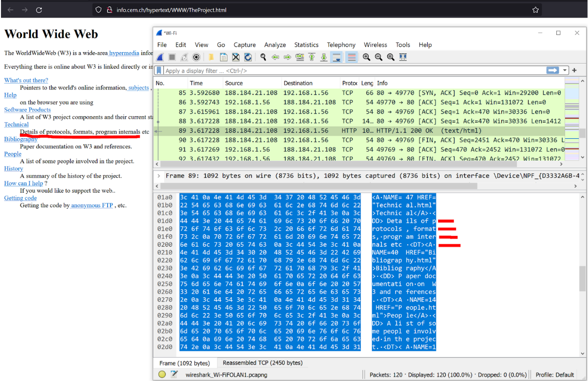Open capture file properties icon in status bar

[174, 375]
